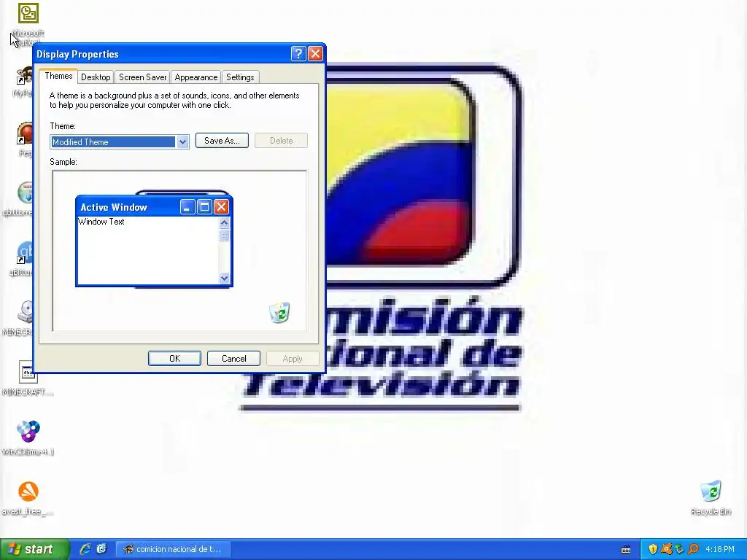Select the Recycle Bin on the desktop
747x560 pixels.
711,491
